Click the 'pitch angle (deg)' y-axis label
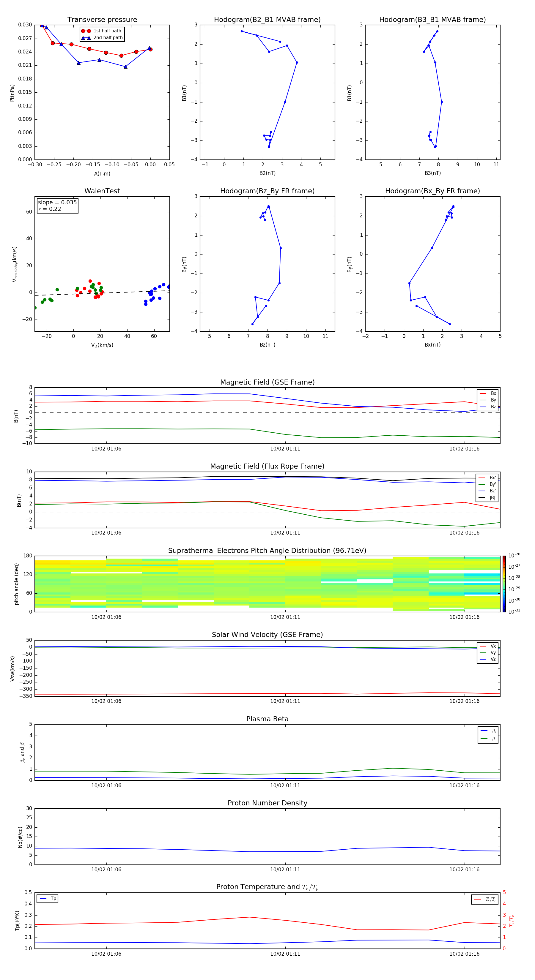This screenshot has height=980, width=535. pyautogui.click(x=16, y=584)
